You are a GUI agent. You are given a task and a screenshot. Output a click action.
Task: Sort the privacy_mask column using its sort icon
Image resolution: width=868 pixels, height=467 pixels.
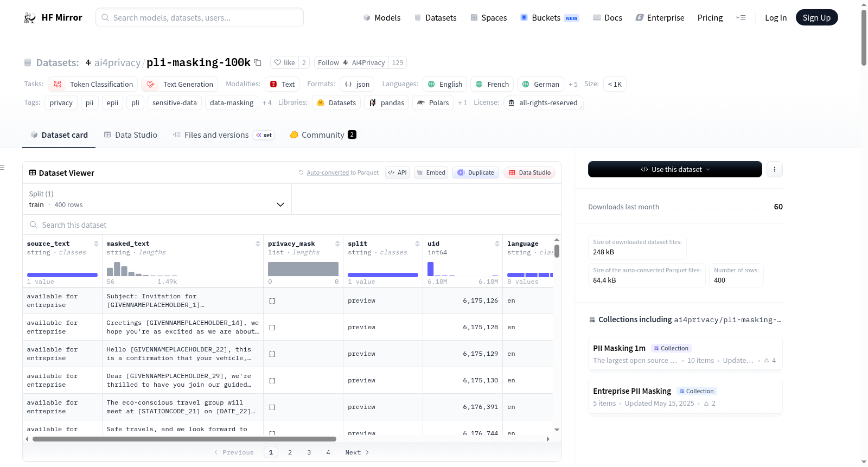[337, 244]
